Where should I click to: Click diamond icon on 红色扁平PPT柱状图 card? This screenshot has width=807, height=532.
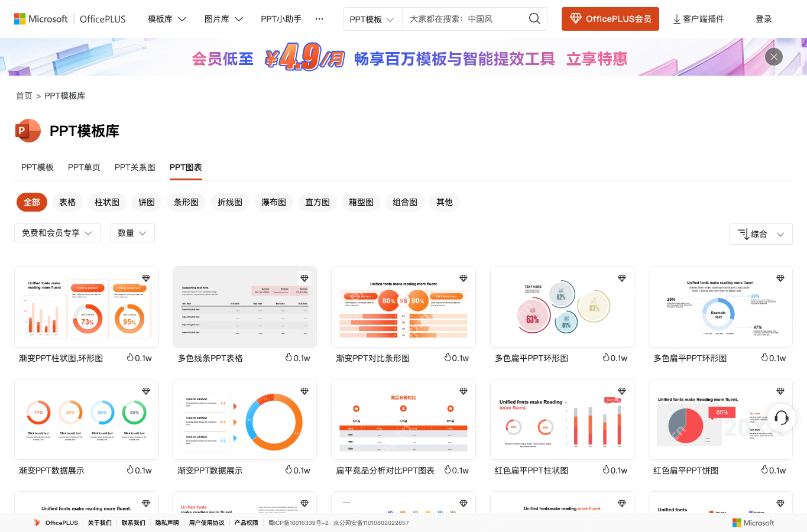(x=622, y=391)
